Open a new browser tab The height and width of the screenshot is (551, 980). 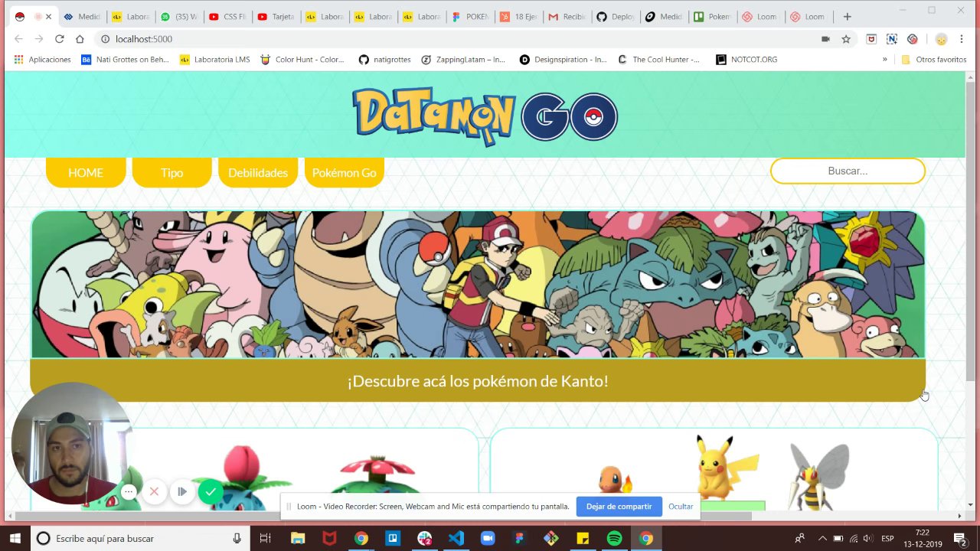tap(847, 16)
